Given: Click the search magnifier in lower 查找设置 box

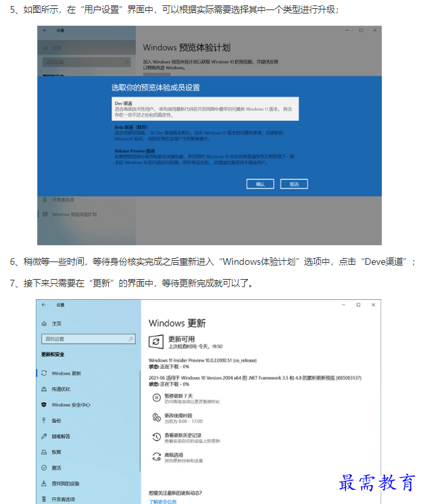Looking at the screenshot, I should pos(131,338).
